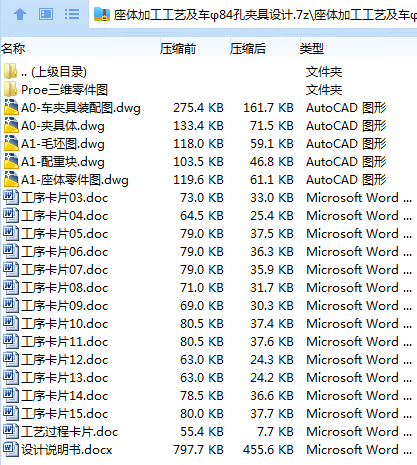
Task: Select file name A0-车夹具装配图.dwg
Action: 81,108
